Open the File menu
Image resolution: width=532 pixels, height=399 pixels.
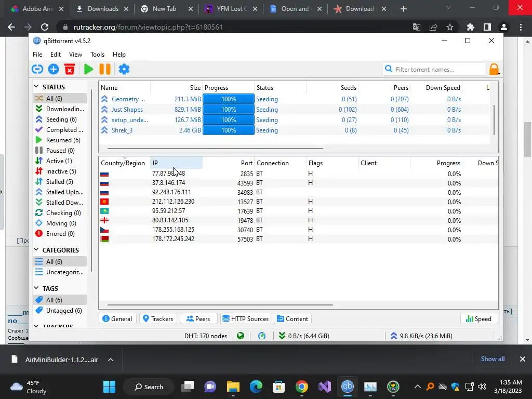[x=37, y=54]
